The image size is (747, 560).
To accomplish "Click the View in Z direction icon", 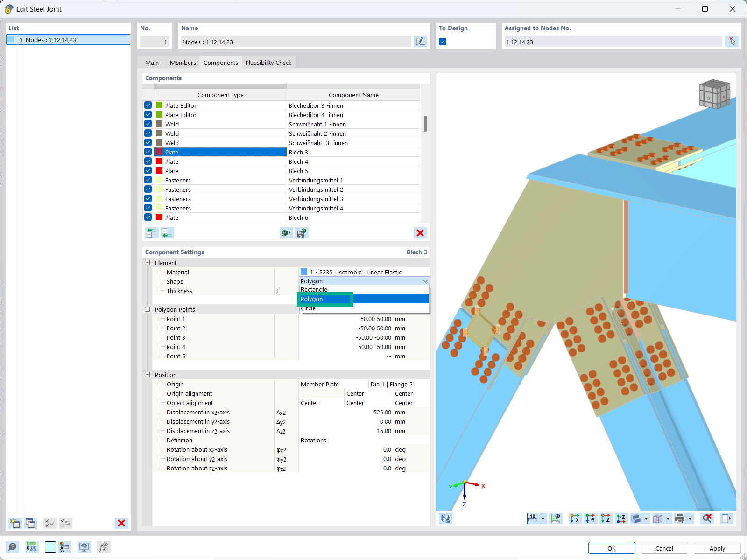I will point(606,518).
